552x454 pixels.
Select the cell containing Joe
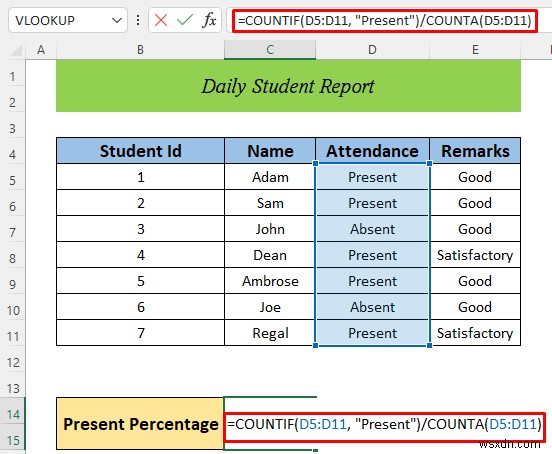coord(270,307)
